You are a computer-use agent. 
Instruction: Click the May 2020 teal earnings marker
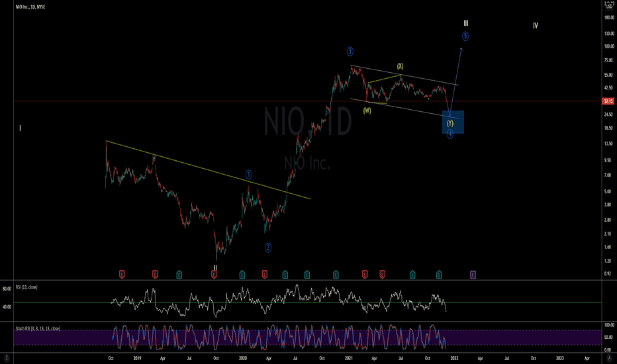click(x=285, y=275)
